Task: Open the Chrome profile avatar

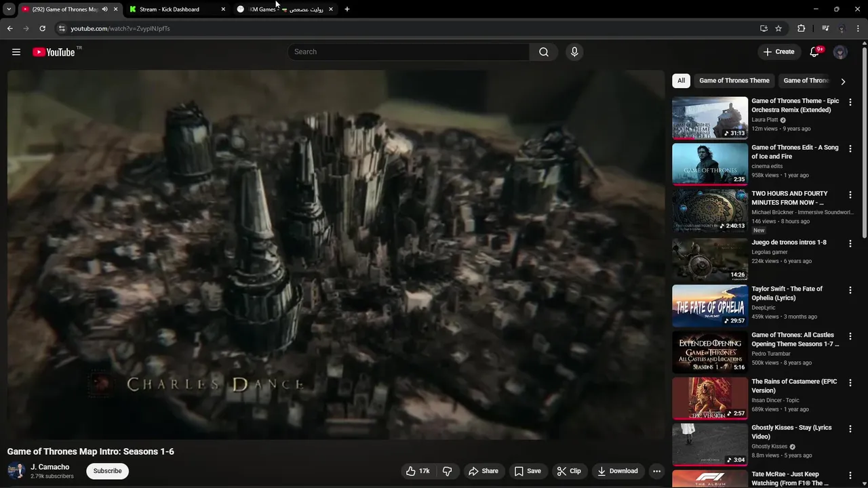Action: click(x=842, y=28)
